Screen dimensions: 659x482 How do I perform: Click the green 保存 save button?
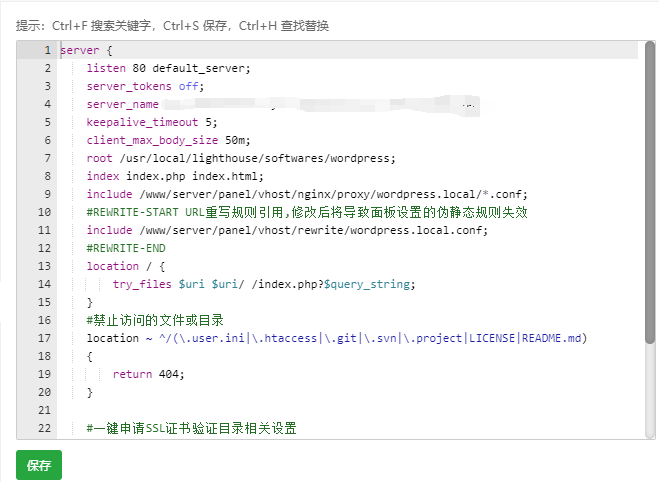point(39,465)
